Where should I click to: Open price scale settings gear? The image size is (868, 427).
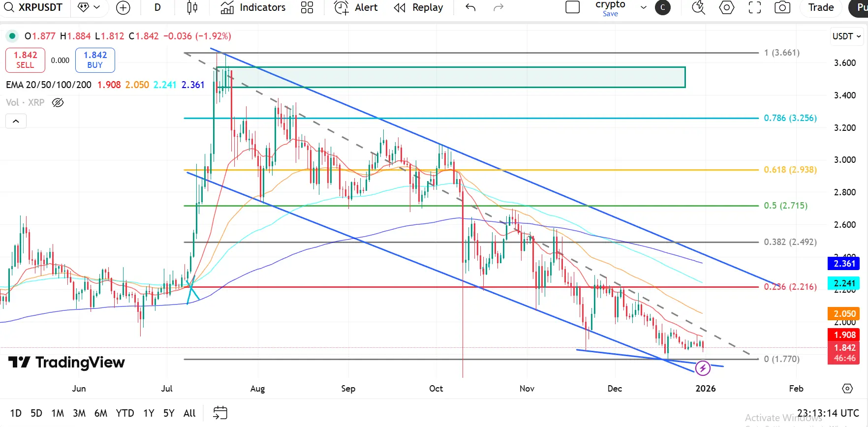click(847, 389)
